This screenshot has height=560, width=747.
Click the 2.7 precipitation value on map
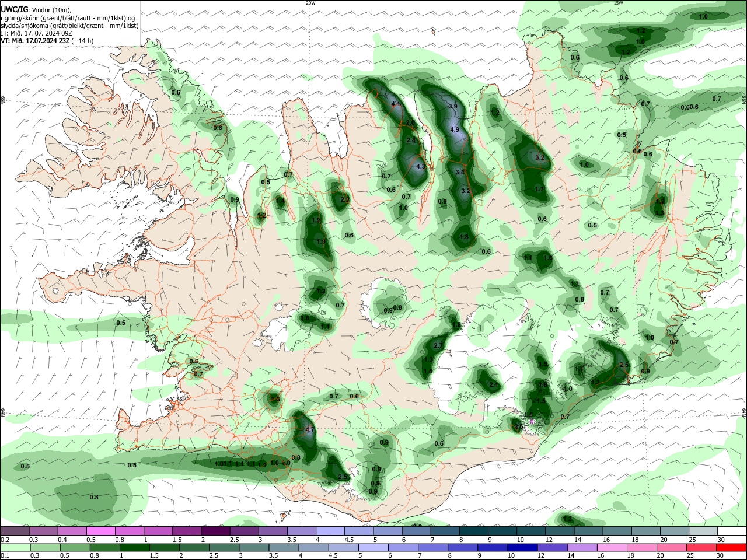(x=439, y=346)
